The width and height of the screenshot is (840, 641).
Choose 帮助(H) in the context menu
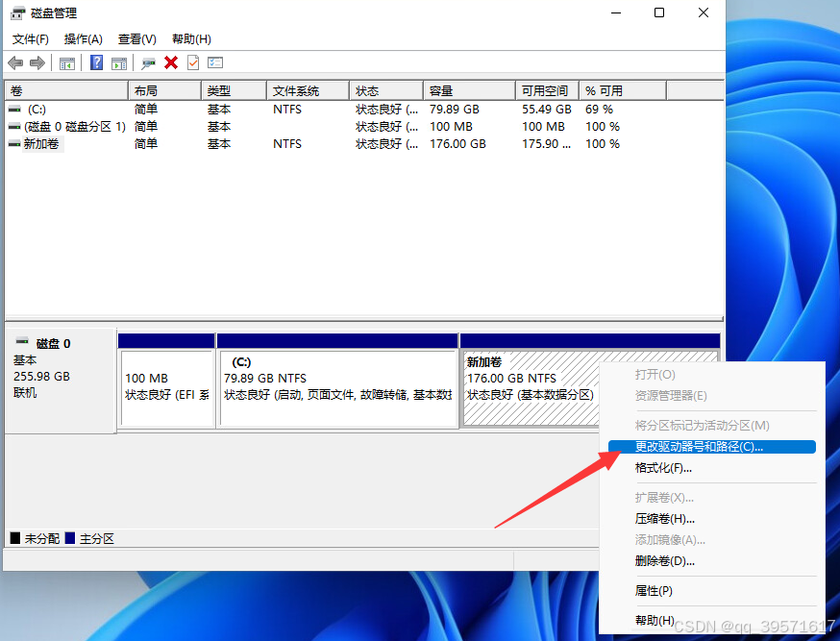tap(712, 620)
